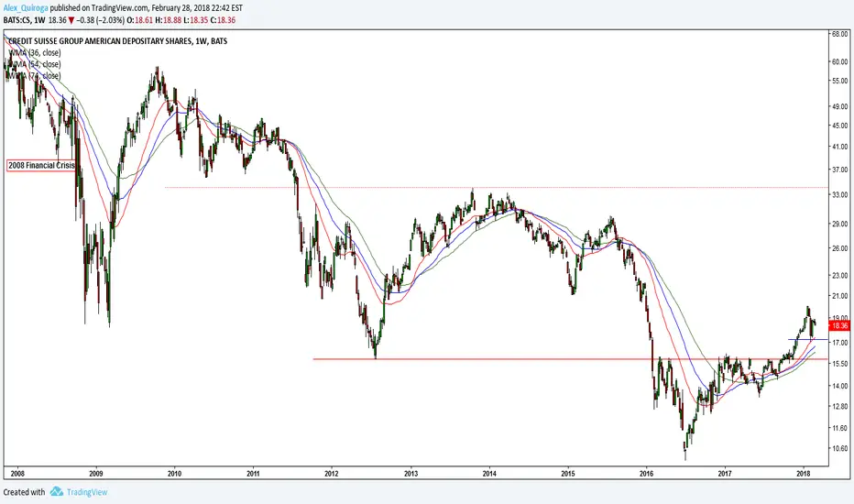The width and height of the screenshot is (854, 504).
Task: Click the 2015 label on time axis
Action: pyautogui.click(x=568, y=474)
